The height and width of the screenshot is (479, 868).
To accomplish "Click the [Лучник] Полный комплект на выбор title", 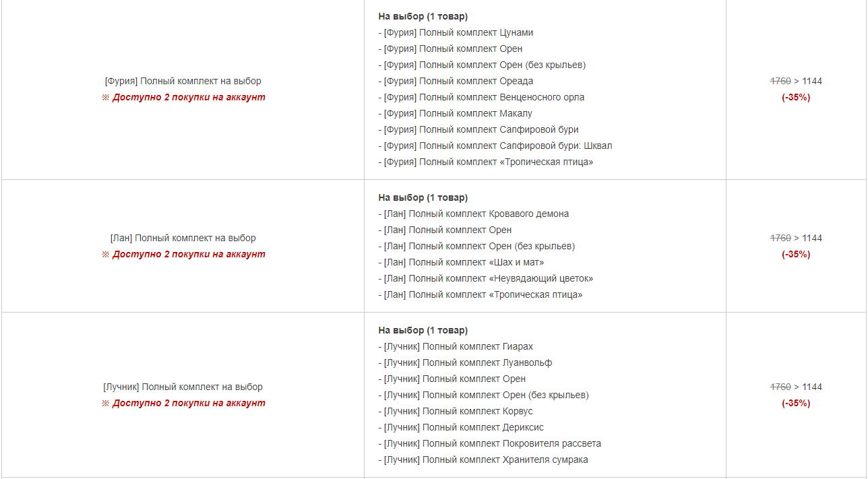I will 183,387.
